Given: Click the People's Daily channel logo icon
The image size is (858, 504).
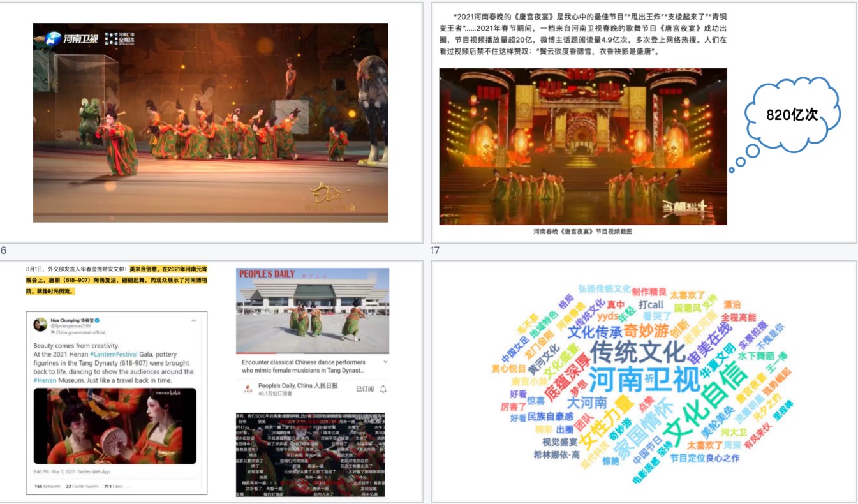Looking at the screenshot, I should 247,389.
